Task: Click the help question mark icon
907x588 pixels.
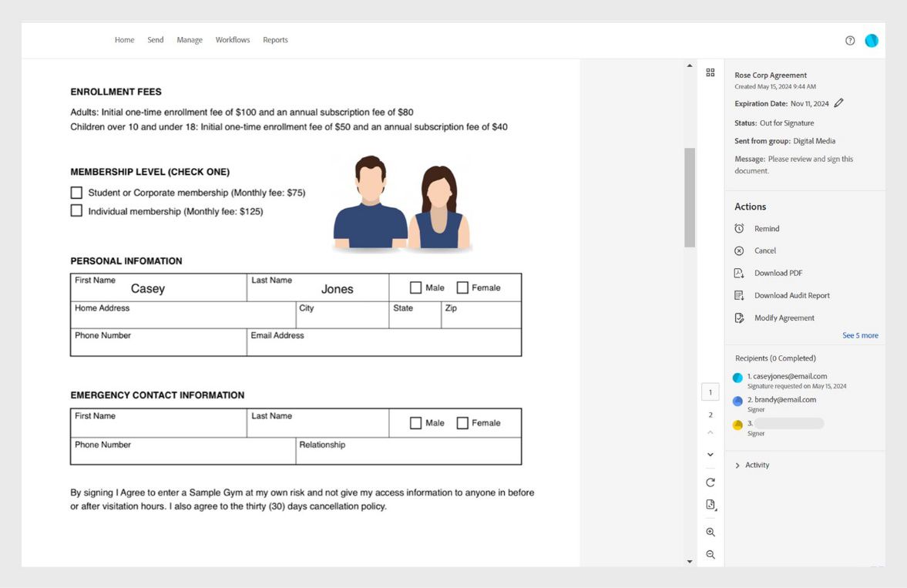Action: point(850,41)
